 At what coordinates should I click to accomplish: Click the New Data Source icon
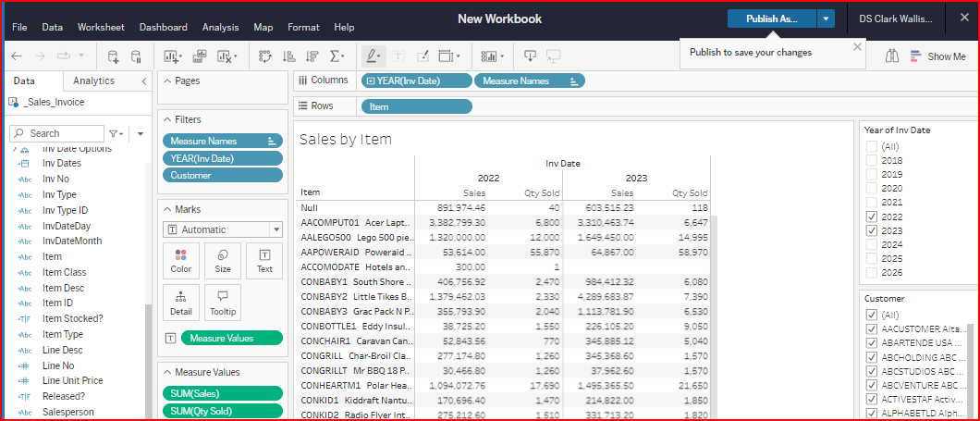coord(113,56)
